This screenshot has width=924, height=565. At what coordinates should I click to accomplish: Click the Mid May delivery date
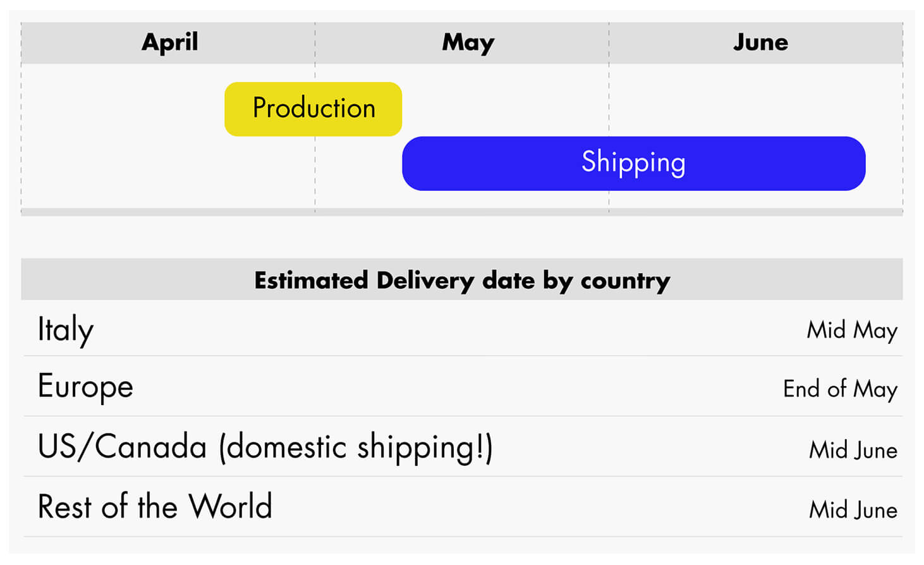pos(851,330)
